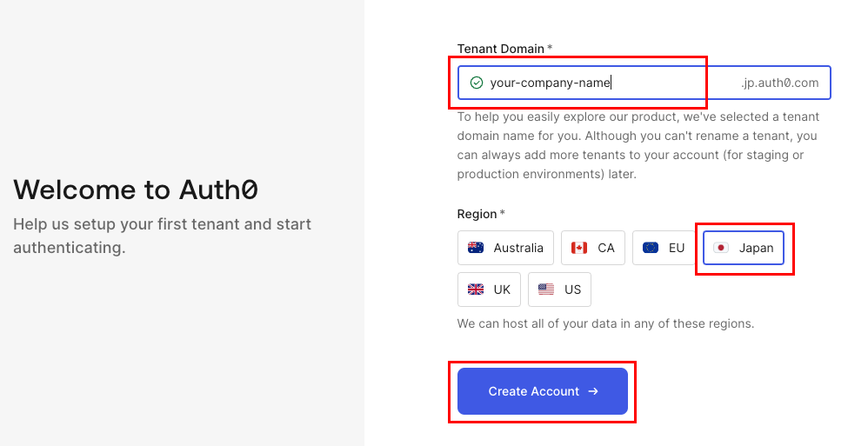
Task: Click the green checkmark validation icon
Action: pyautogui.click(x=476, y=83)
